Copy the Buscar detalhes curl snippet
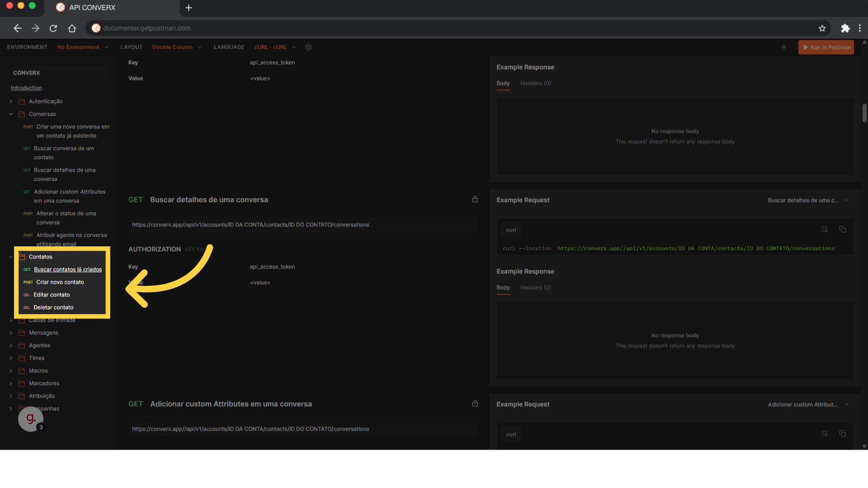Screen dimensions: 868x488 [x=843, y=230]
